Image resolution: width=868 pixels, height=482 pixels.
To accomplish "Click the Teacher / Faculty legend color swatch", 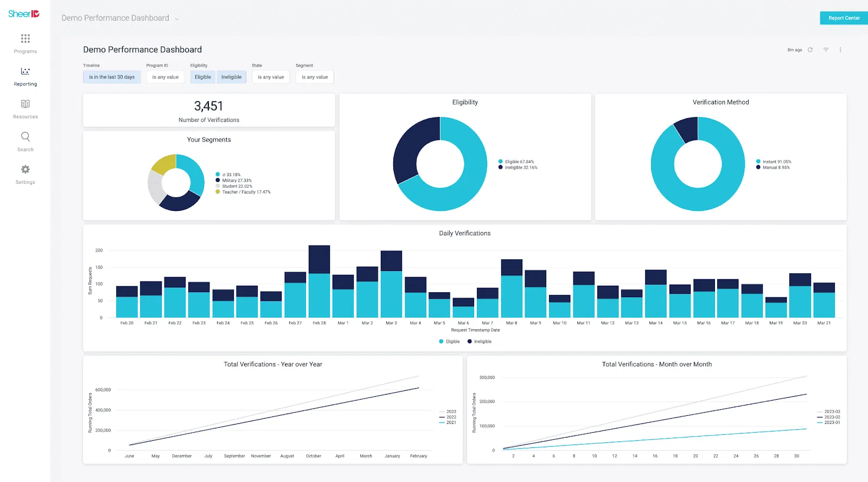I will [x=218, y=192].
